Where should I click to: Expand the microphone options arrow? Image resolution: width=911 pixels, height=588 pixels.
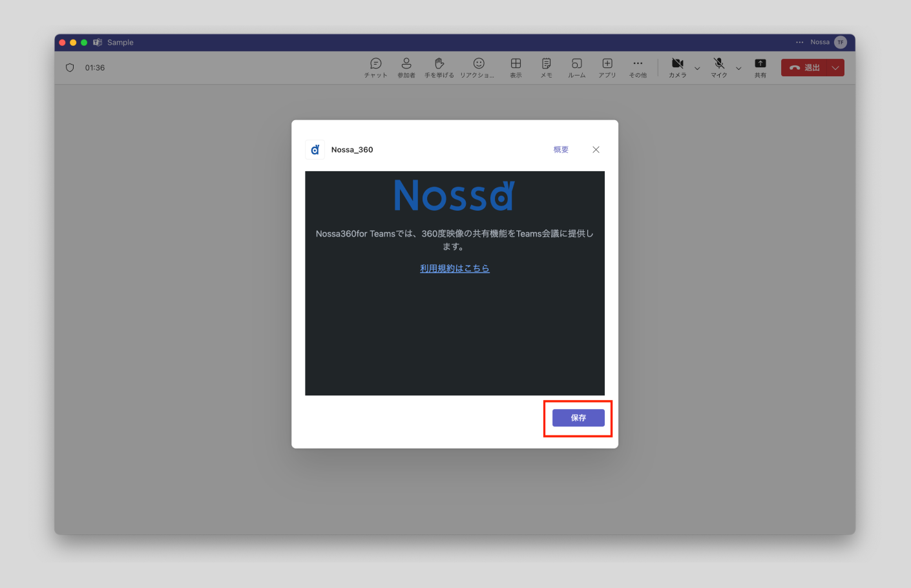pos(738,68)
